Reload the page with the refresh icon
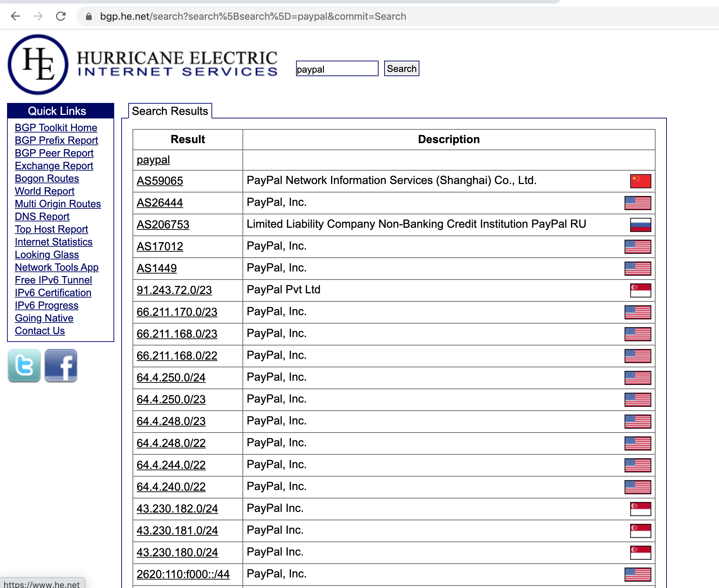The image size is (719, 588). coord(61,16)
